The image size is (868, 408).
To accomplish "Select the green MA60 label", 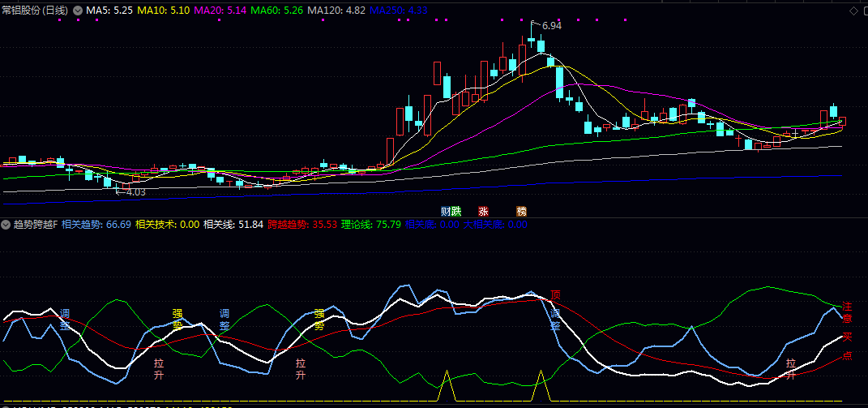I will pyautogui.click(x=277, y=11).
